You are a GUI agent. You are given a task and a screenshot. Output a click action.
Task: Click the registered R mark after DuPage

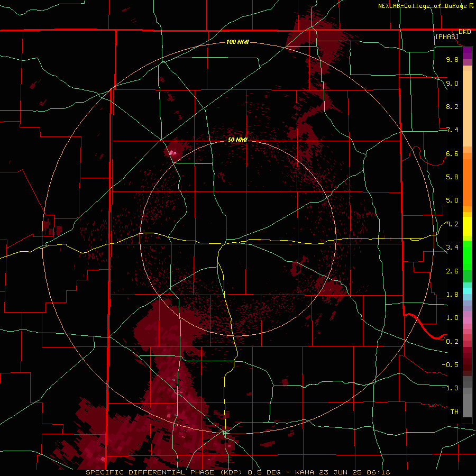point(471,5)
